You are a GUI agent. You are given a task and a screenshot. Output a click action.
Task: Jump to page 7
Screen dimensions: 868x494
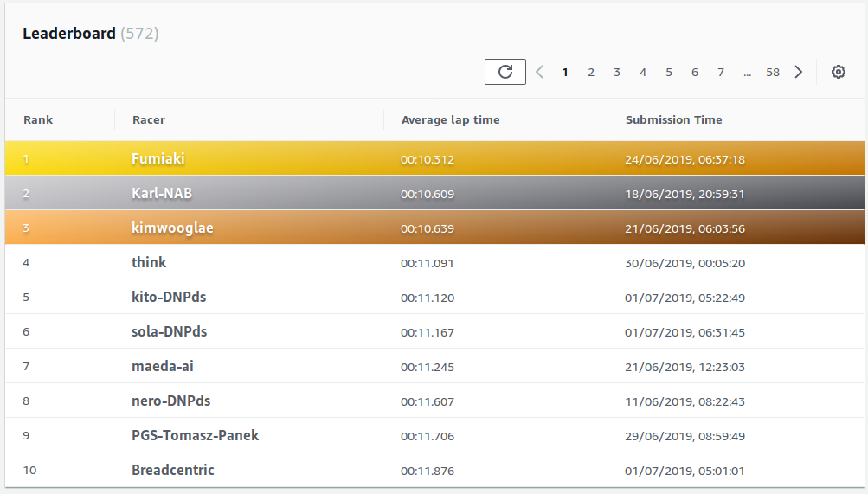721,73
